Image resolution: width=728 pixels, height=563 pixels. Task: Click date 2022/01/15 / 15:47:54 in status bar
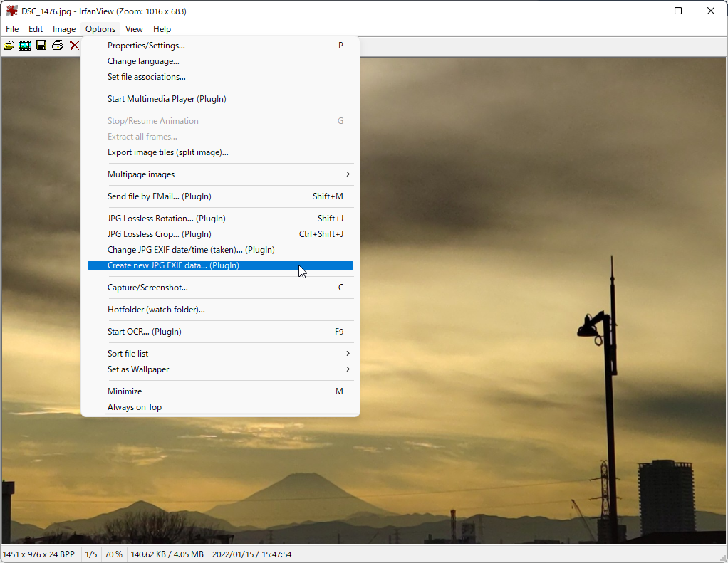(x=252, y=554)
